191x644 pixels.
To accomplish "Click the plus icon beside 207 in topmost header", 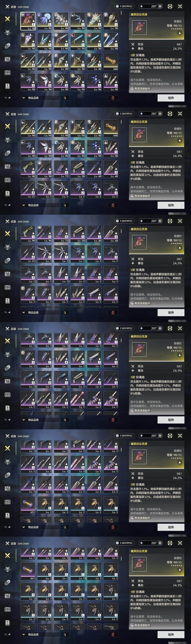I will tap(160, 6).
